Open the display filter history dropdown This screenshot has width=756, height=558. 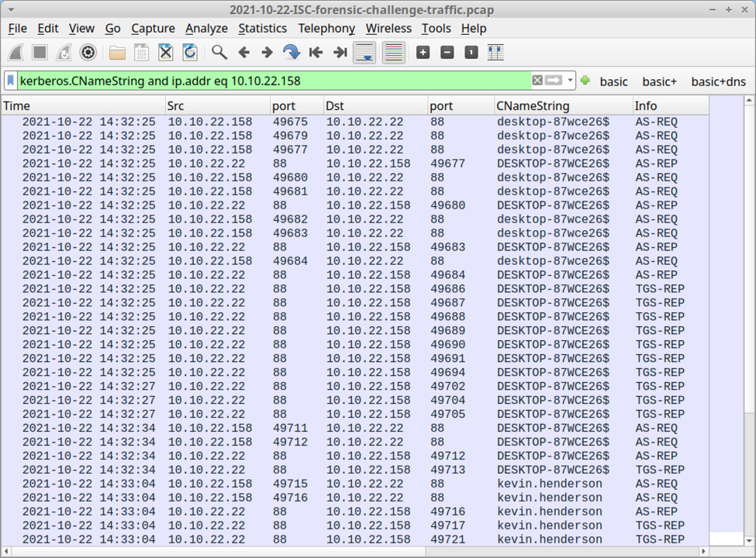(571, 81)
